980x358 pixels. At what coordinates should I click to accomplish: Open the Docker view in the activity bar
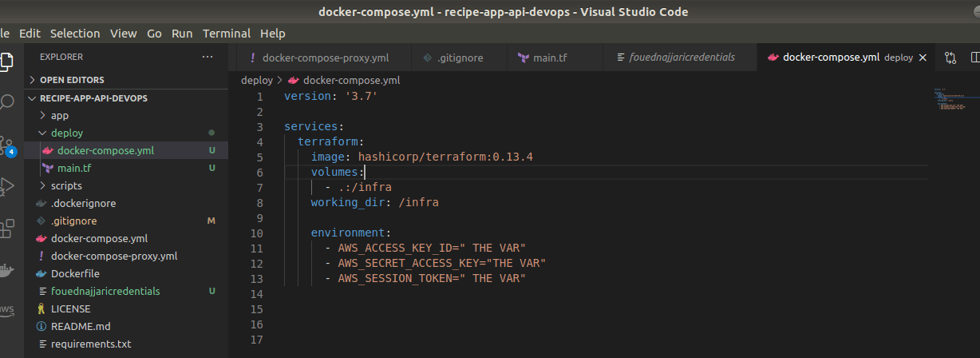[x=6, y=270]
